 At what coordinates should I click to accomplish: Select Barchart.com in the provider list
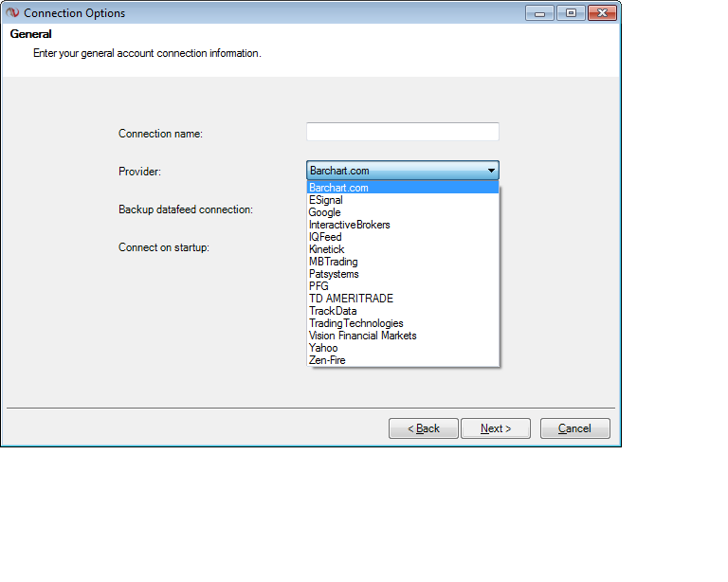tap(403, 188)
